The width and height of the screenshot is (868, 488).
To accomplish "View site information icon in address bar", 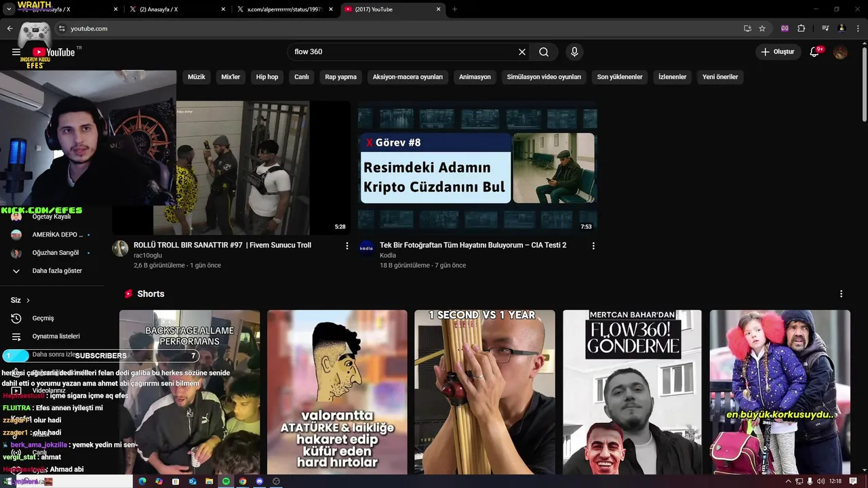I will [x=62, y=28].
